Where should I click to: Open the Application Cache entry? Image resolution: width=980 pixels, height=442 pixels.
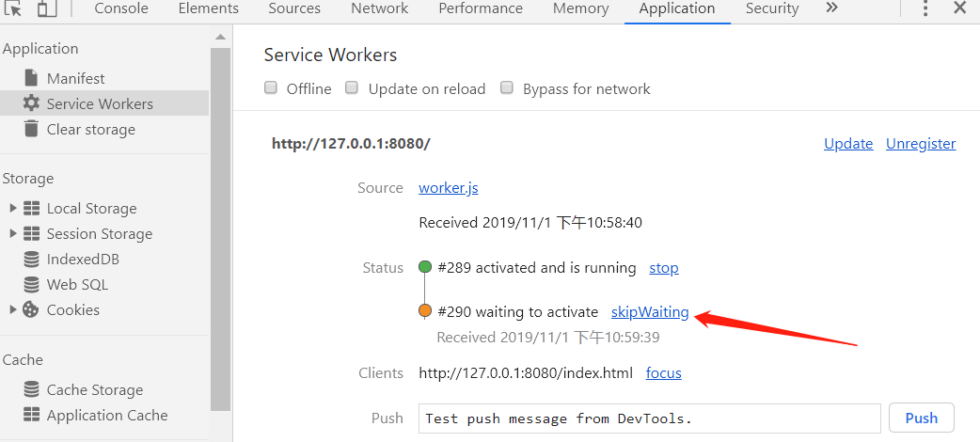107,415
